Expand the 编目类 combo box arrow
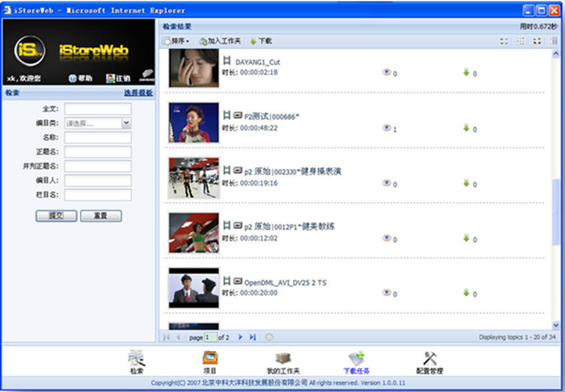 point(126,123)
